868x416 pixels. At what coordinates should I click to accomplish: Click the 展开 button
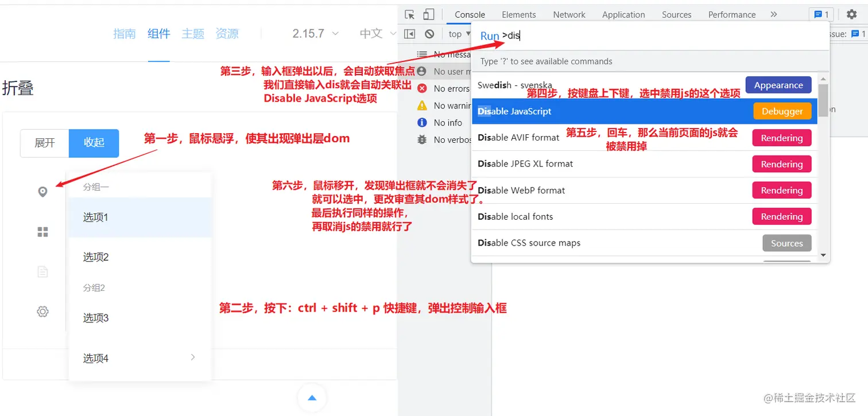[x=45, y=143]
